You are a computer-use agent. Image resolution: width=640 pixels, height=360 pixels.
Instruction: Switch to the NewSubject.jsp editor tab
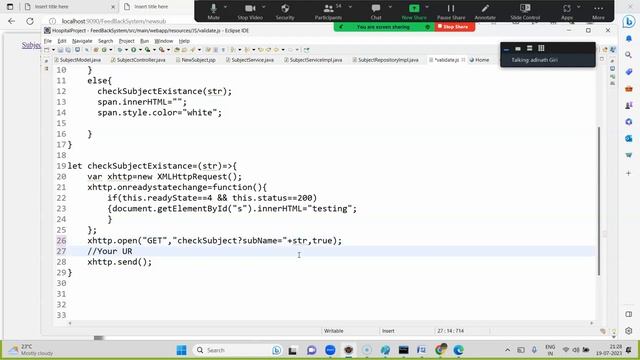196,60
